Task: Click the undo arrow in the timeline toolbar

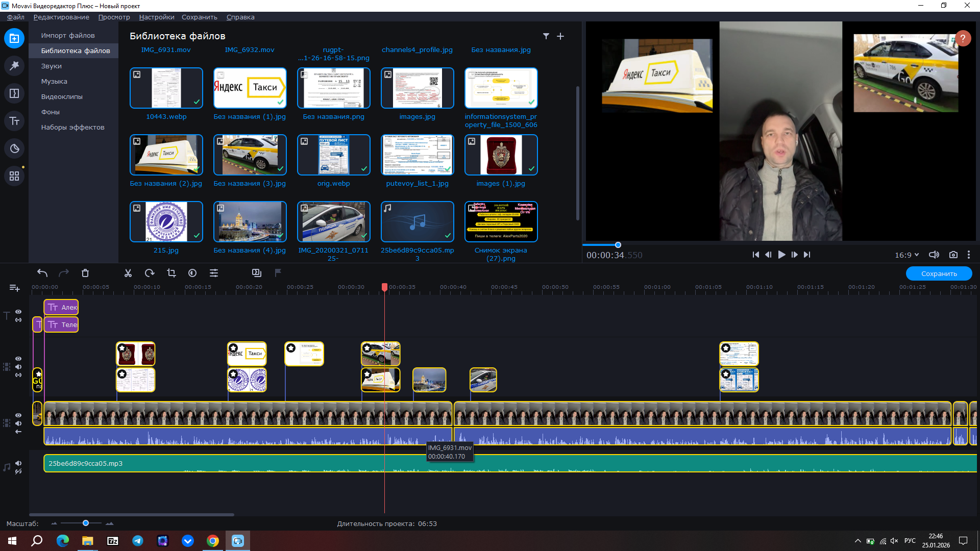Action: pos(42,273)
